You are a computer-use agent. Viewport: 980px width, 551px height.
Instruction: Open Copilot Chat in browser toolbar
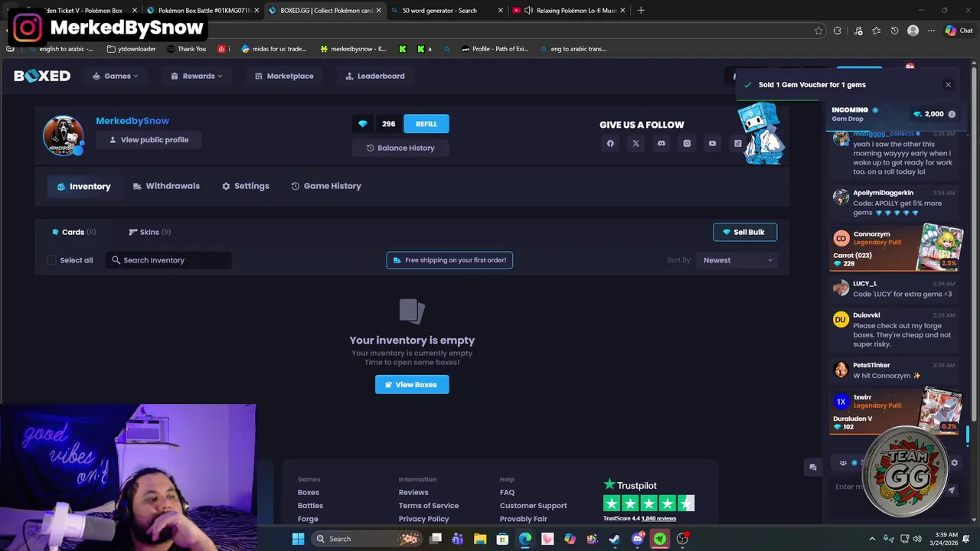[x=959, y=31]
